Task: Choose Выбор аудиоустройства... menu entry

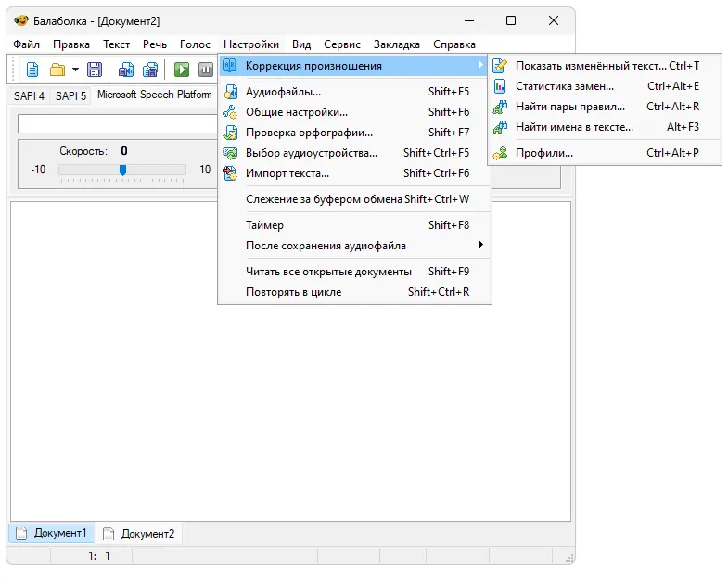Action: 354,153
